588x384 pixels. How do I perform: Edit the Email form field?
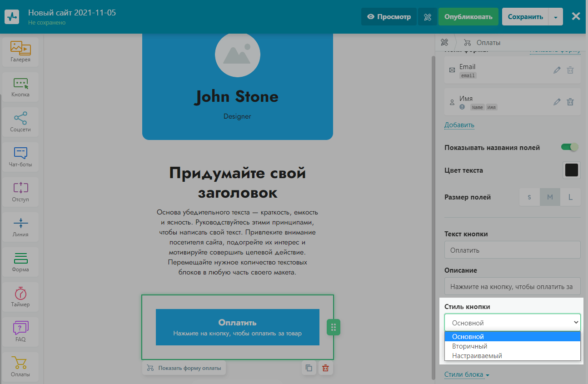(x=557, y=70)
